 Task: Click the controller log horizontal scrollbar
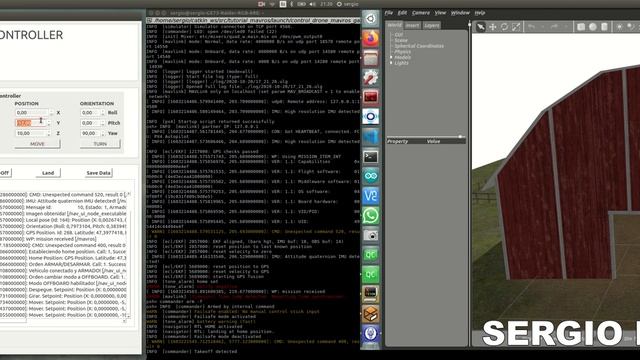tap(62, 321)
